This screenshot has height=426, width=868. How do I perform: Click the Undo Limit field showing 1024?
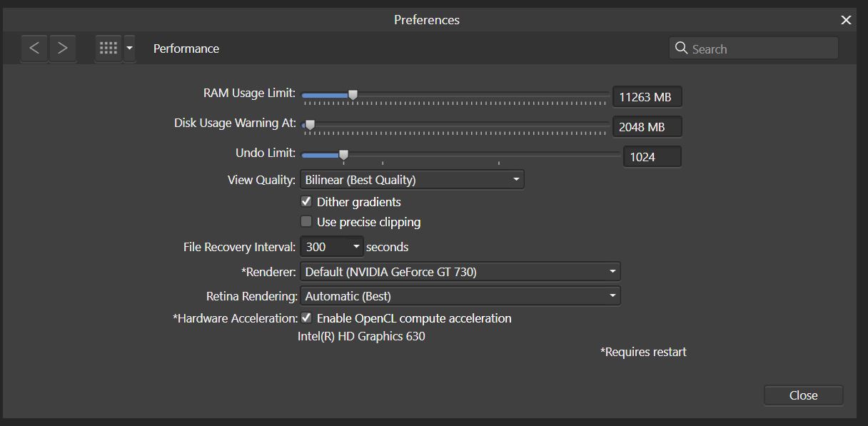pos(652,157)
